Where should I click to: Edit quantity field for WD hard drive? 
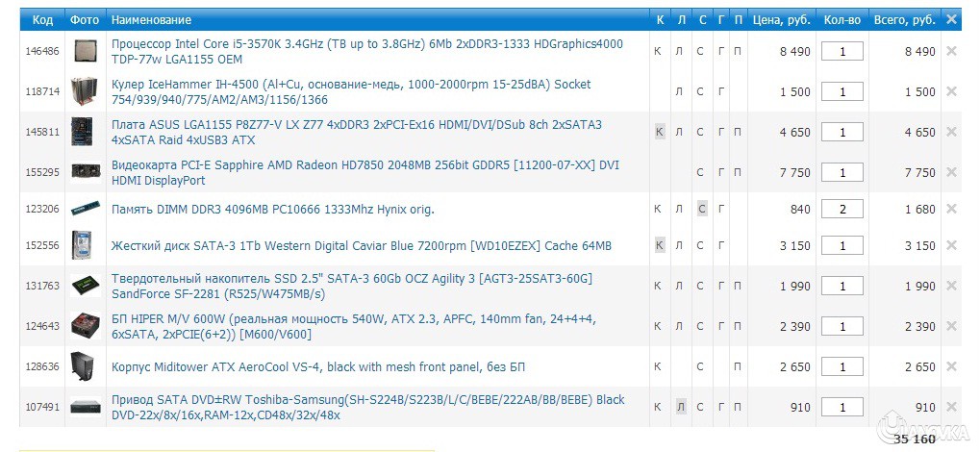(x=842, y=245)
